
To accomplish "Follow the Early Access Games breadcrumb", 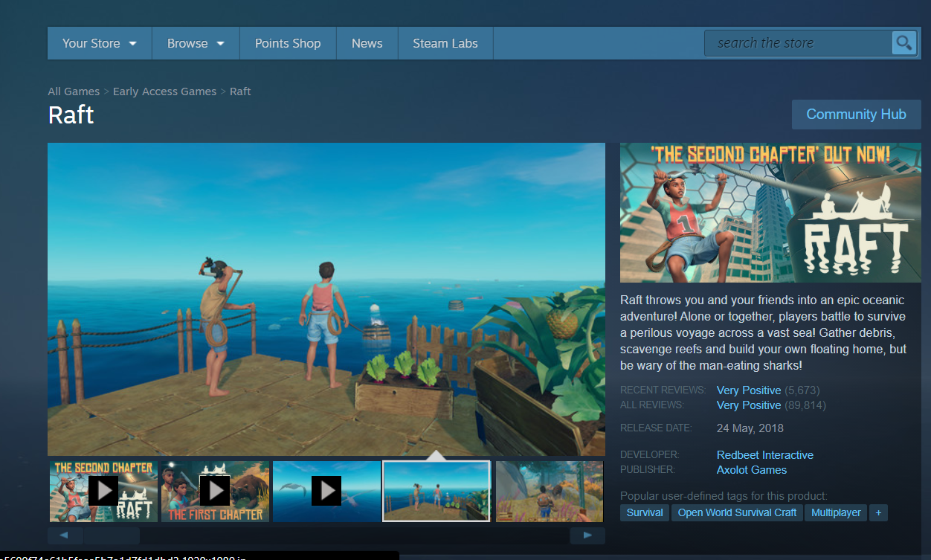I will (x=164, y=91).
